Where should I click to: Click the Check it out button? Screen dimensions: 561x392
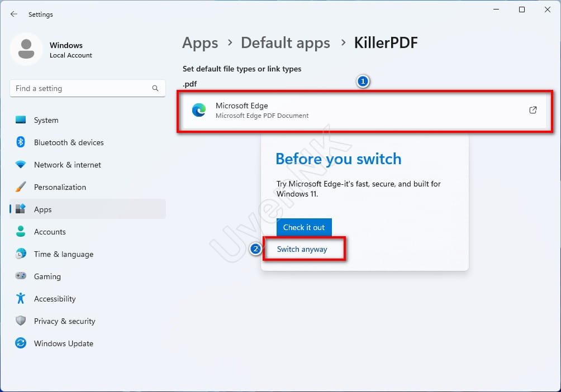point(304,227)
